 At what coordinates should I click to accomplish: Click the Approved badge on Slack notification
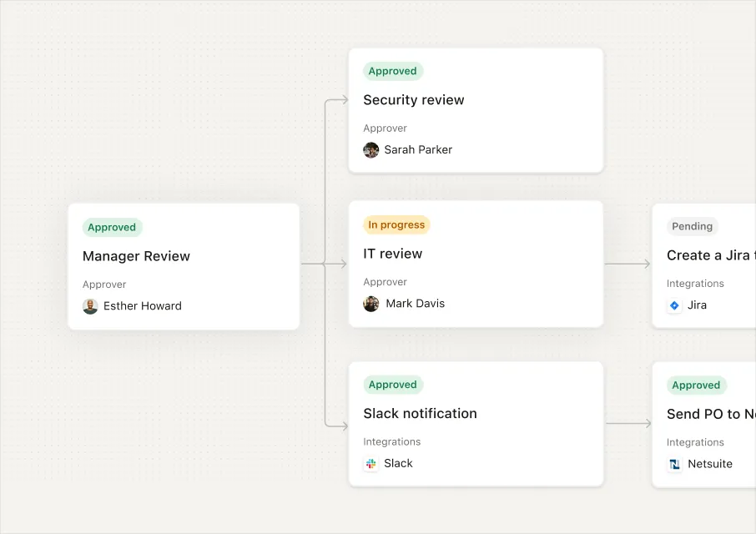(393, 385)
